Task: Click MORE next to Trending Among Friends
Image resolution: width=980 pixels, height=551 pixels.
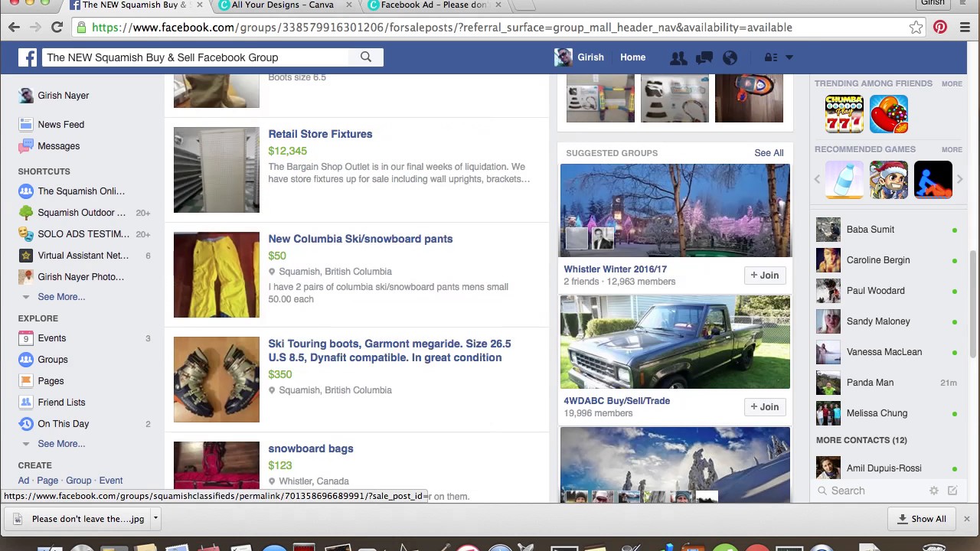Action: [952, 83]
